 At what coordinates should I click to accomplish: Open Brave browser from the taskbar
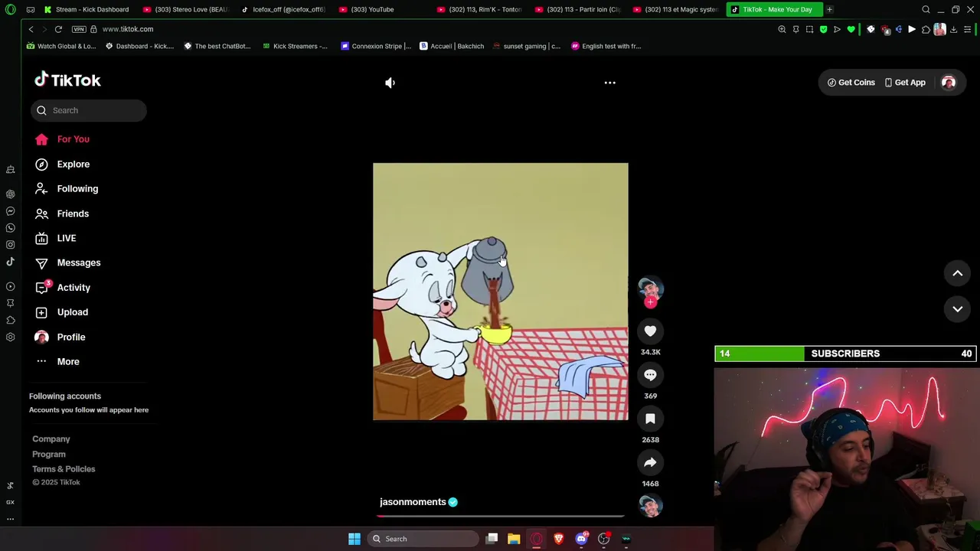tap(559, 539)
